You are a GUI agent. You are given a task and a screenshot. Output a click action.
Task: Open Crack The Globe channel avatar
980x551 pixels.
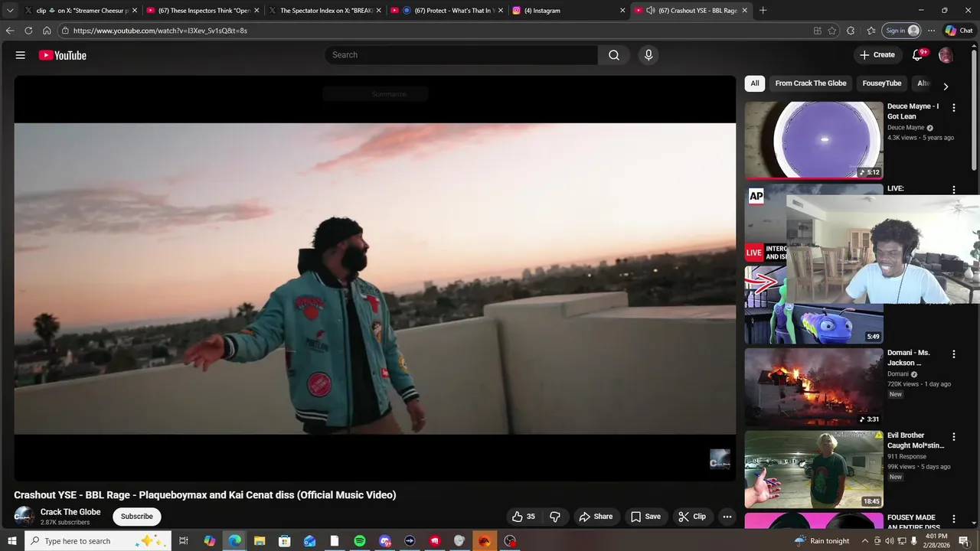coord(24,516)
